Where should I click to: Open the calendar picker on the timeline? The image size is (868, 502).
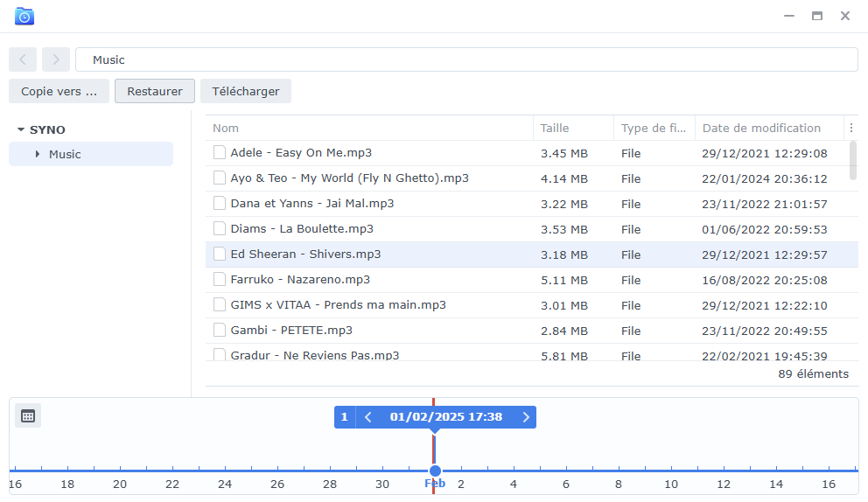(x=28, y=416)
